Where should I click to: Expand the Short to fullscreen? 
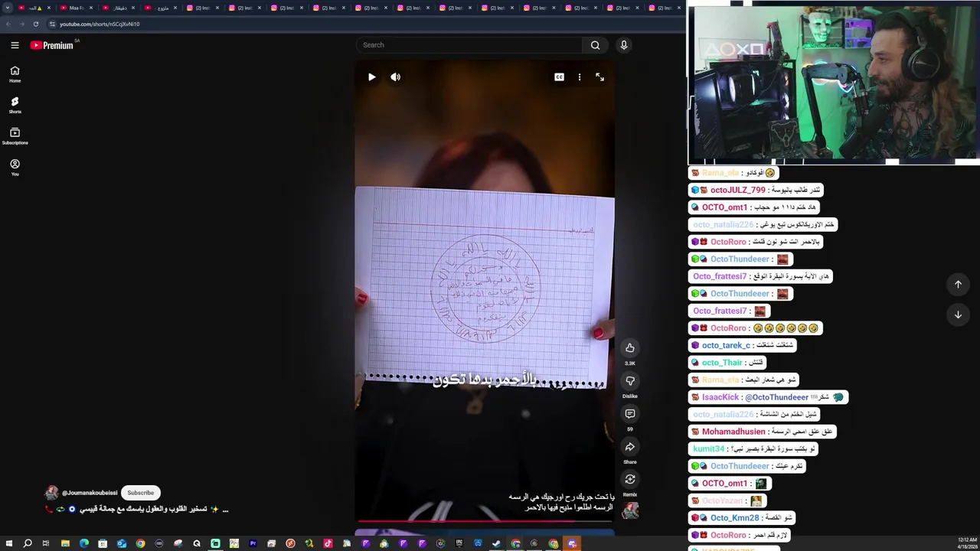(x=599, y=77)
